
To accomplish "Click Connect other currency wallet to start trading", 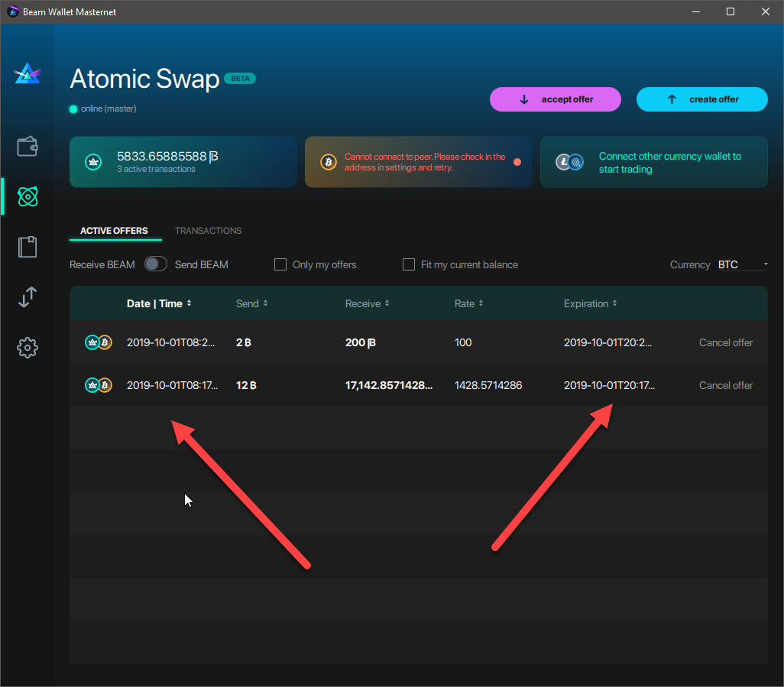I will coord(670,163).
